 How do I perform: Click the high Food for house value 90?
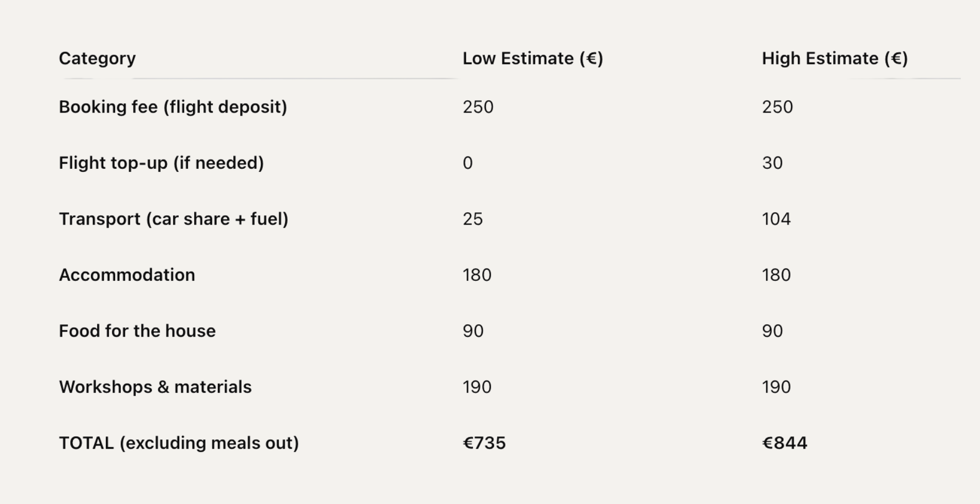pos(772,331)
